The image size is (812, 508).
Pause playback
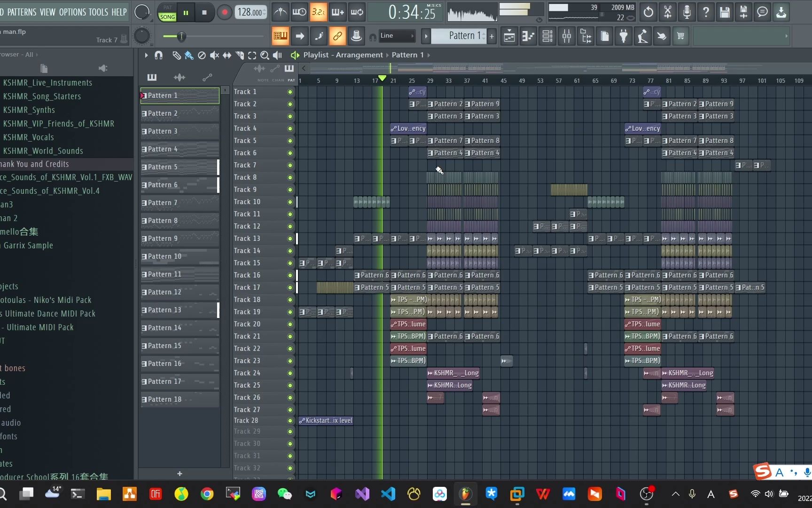pyautogui.click(x=186, y=13)
